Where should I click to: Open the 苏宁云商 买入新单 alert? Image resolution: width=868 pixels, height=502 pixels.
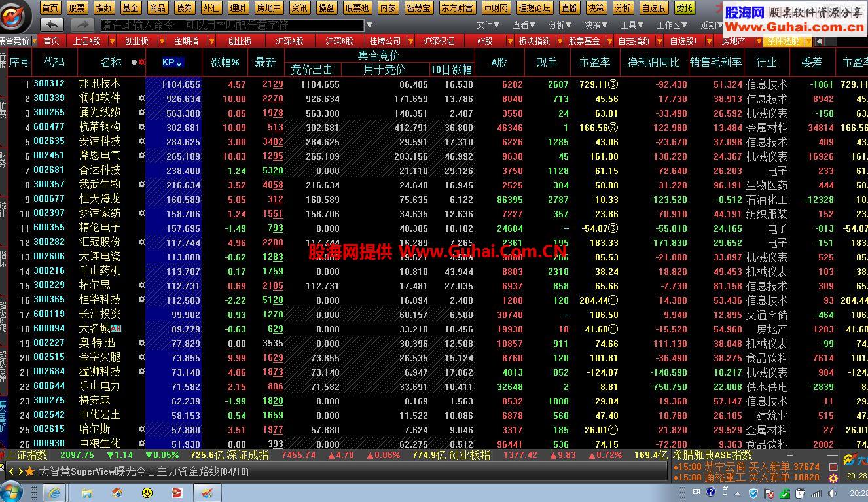click(x=747, y=467)
